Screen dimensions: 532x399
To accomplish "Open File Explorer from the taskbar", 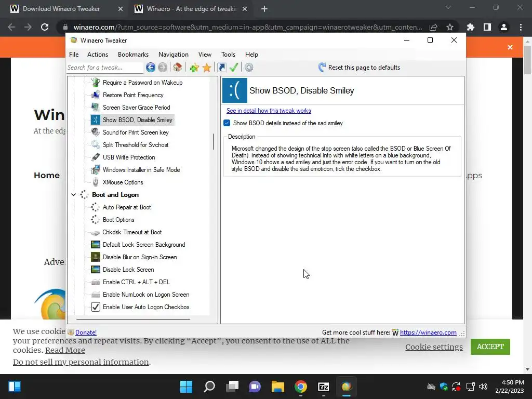I will click(278, 387).
